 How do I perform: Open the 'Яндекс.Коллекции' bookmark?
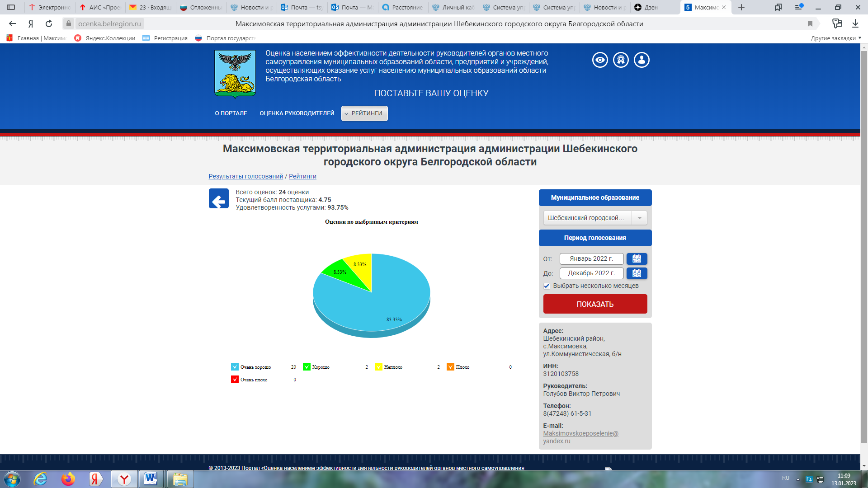105,38
